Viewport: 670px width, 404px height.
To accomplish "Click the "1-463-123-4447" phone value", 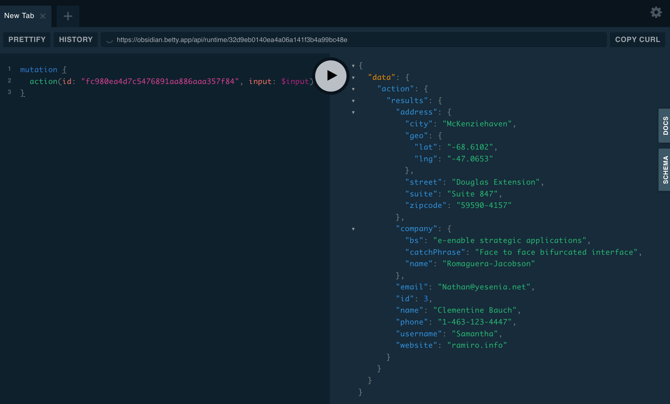I will [x=475, y=322].
